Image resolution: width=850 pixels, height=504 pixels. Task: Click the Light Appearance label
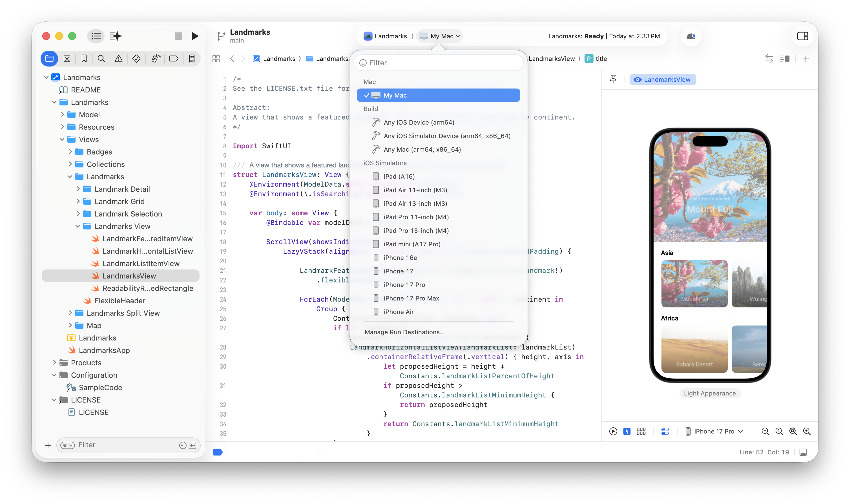[710, 393]
